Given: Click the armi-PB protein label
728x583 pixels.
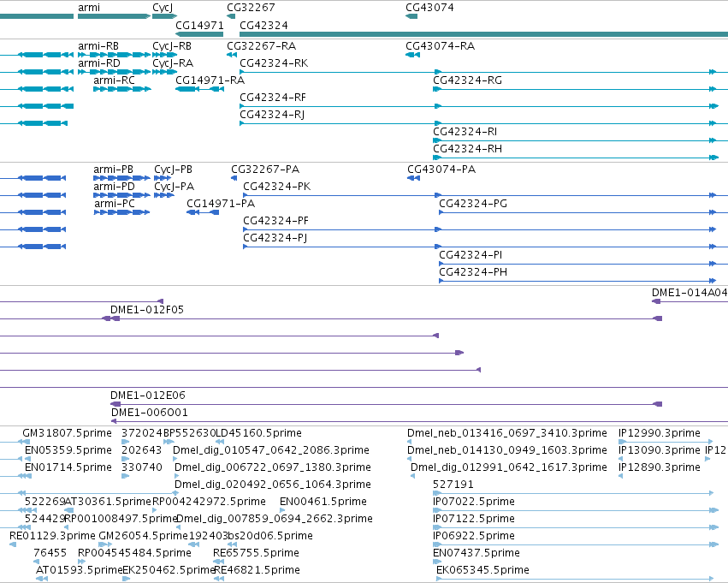Looking at the screenshot, I should [113, 170].
